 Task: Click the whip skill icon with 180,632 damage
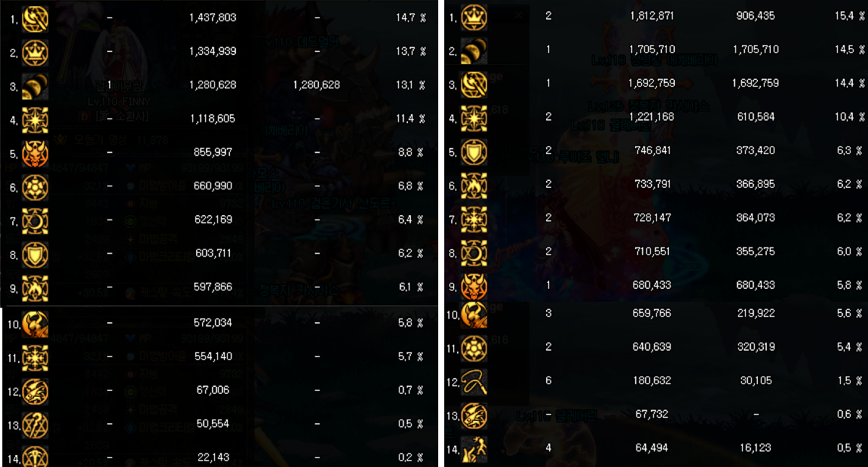[x=474, y=382]
